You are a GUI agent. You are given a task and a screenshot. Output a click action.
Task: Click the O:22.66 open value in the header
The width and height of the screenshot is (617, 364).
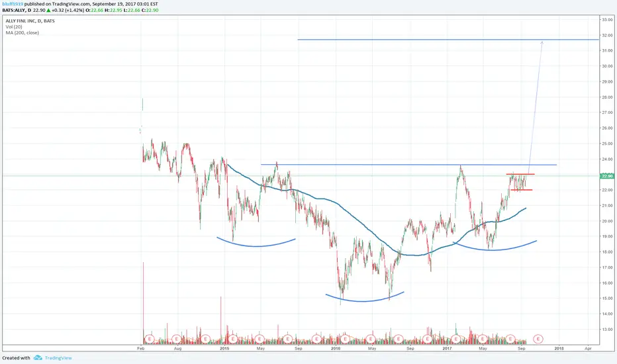click(95, 10)
